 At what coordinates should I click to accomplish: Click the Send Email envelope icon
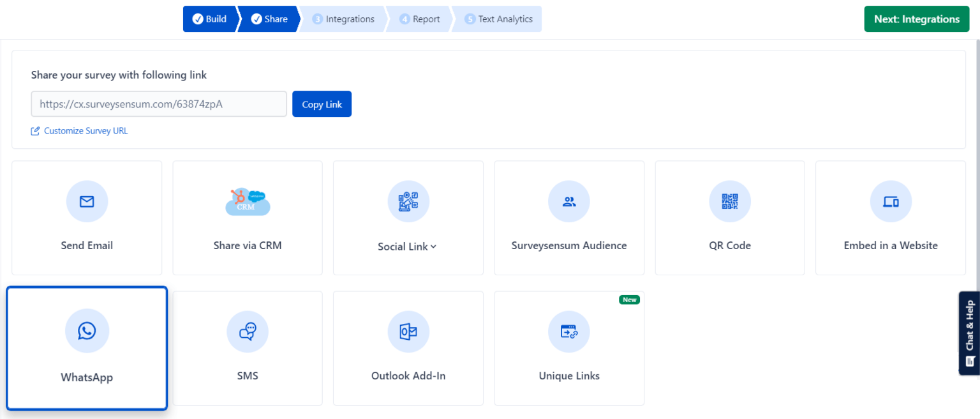click(87, 202)
